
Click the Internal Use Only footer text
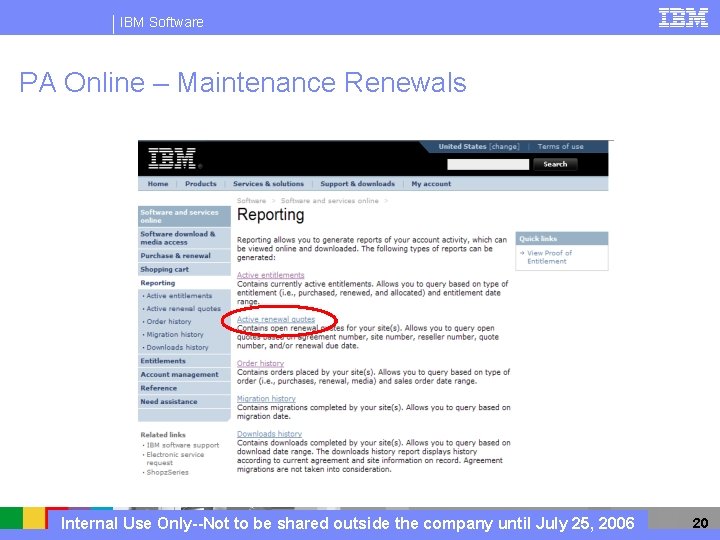pyautogui.click(x=348, y=523)
